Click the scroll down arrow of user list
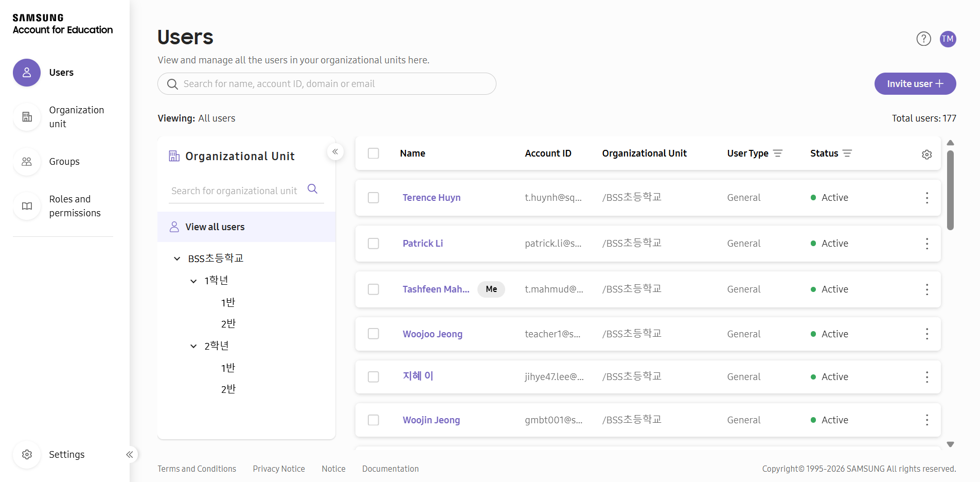The width and height of the screenshot is (980, 482). 951,444
